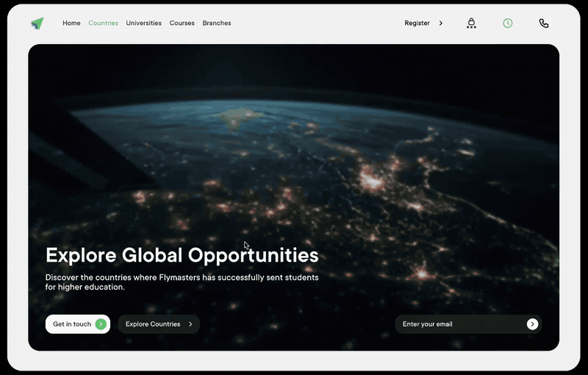
Task: Click the Explore Global Opportunities heading
Action: [182, 256]
